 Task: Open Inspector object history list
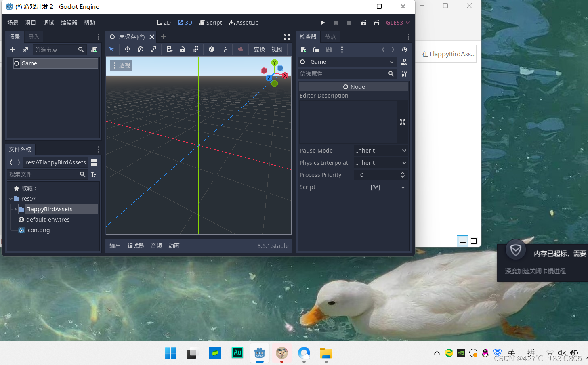(x=404, y=50)
